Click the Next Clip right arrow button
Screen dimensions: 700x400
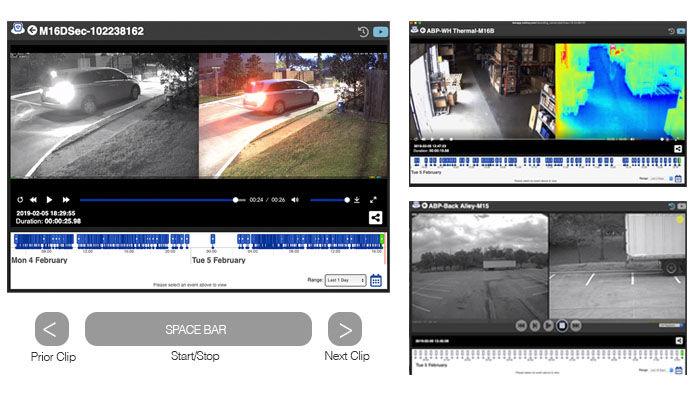(x=345, y=329)
